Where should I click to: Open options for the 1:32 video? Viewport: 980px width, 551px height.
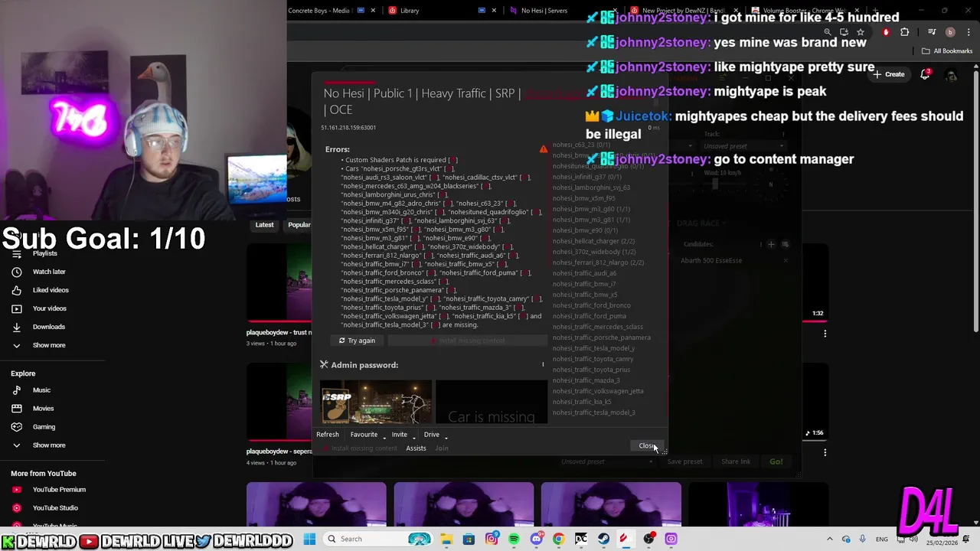(825, 333)
